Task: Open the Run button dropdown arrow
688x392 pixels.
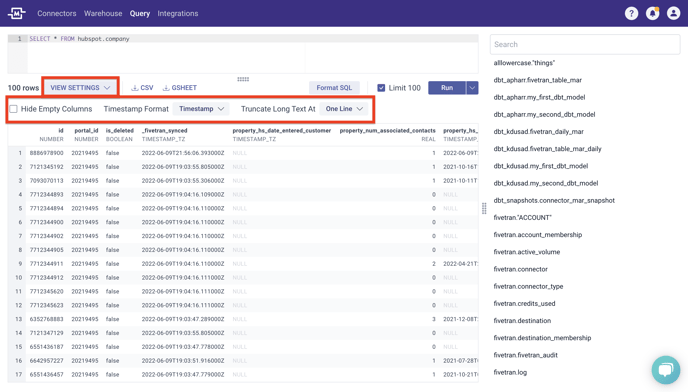Action: coord(472,88)
